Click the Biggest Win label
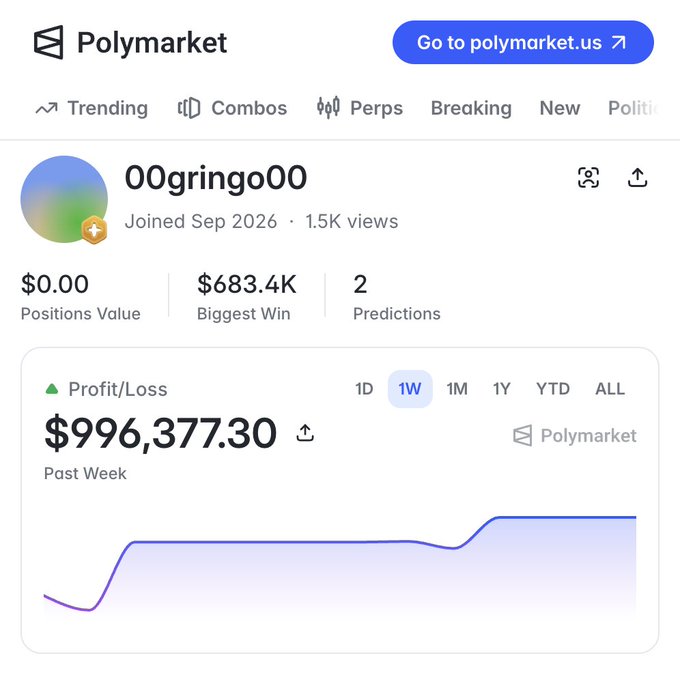This screenshot has width=680, height=673. tap(244, 314)
